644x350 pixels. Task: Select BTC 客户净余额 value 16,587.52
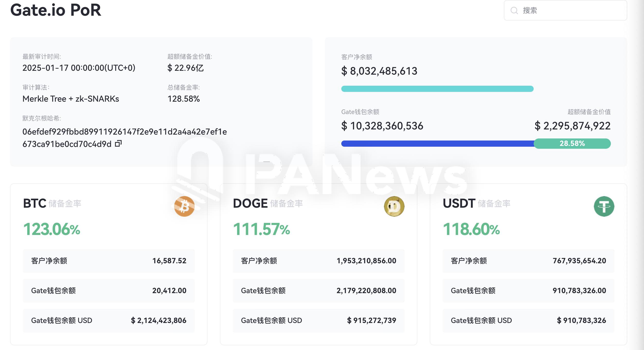[169, 261]
